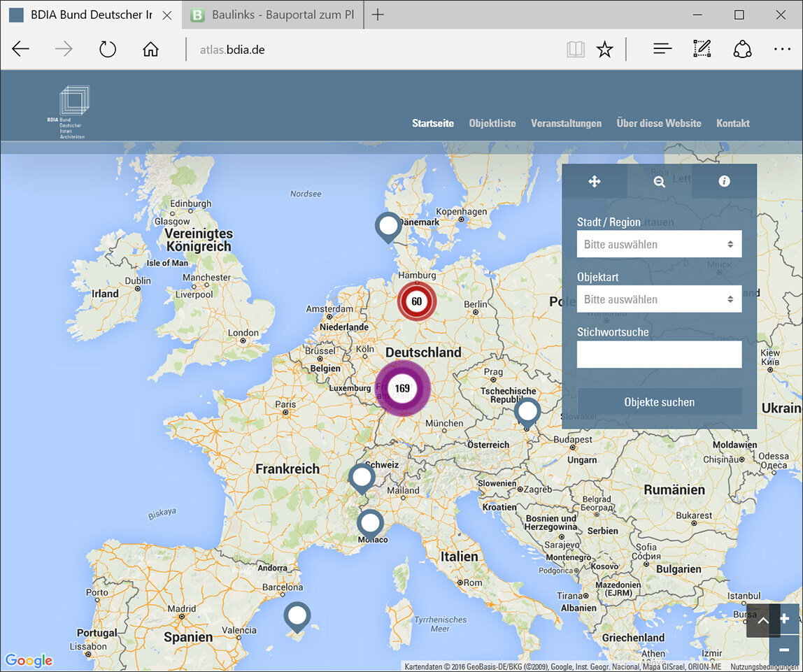Screen dimensions: 803x672
Task: Open Über diese Website menu item
Action: [x=659, y=123]
